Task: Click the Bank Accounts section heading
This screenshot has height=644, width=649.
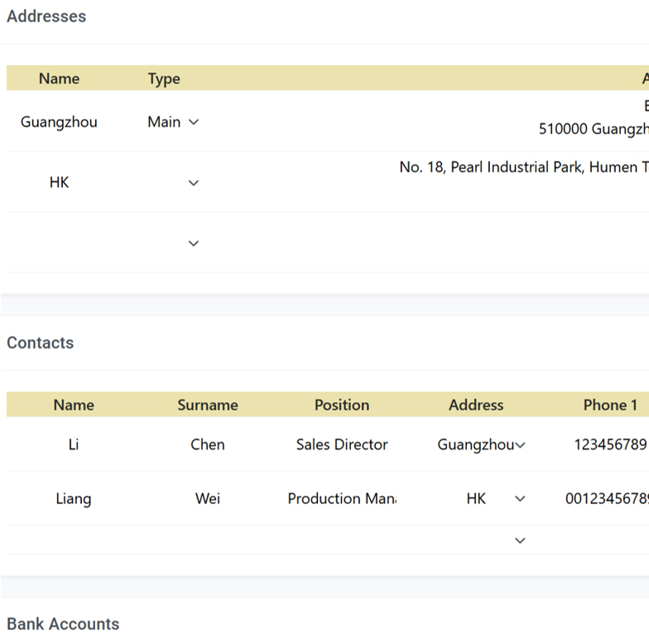Action: click(63, 624)
